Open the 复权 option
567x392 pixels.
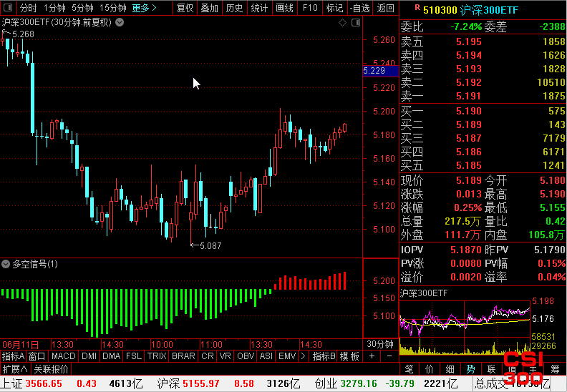185,8
